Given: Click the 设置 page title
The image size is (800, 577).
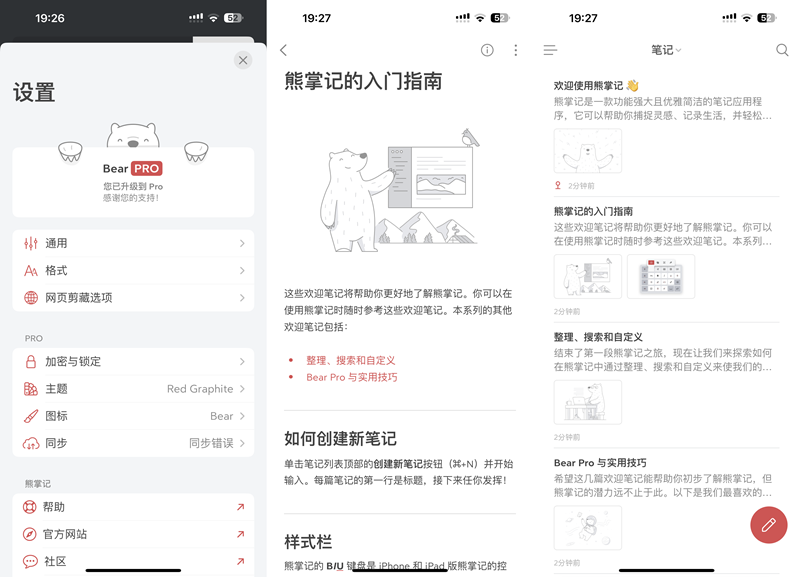Looking at the screenshot, I should tap(34, 92).
